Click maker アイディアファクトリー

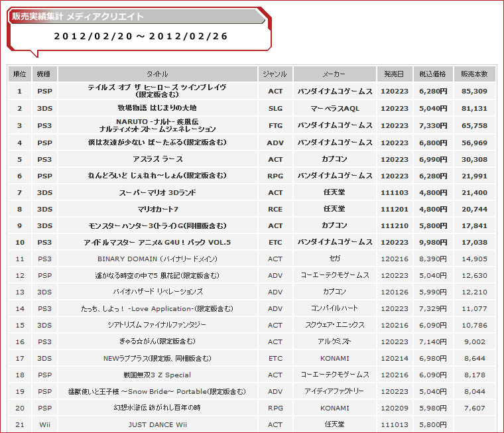click(335, 391)
